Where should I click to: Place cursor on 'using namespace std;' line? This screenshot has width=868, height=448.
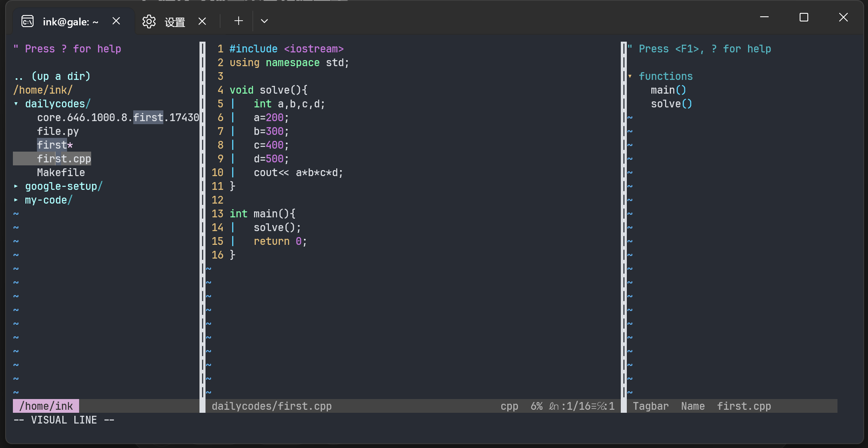click(289, 63)
